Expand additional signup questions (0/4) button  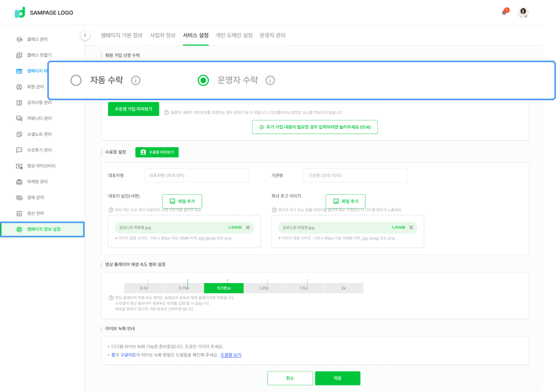click(x=315, y=127)
